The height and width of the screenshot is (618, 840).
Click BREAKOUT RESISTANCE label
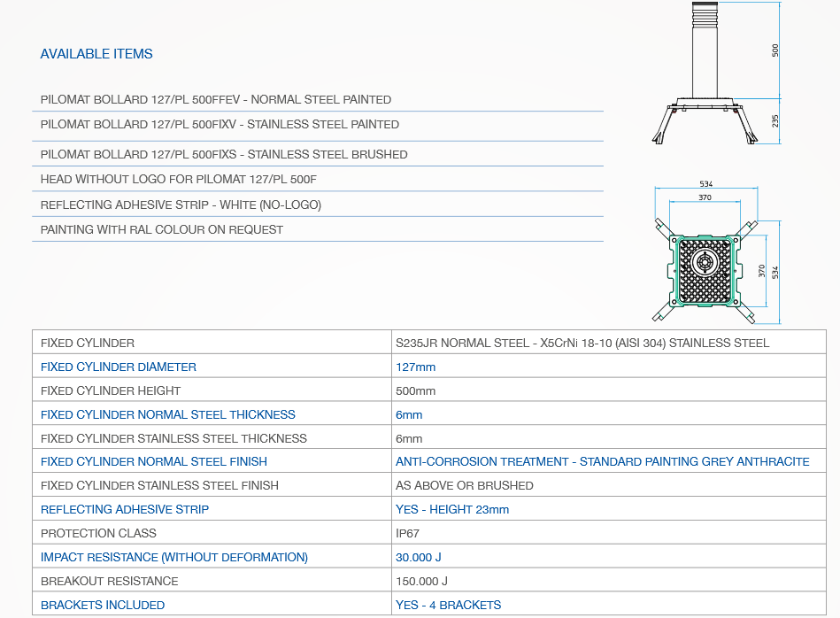coord(109,581)
